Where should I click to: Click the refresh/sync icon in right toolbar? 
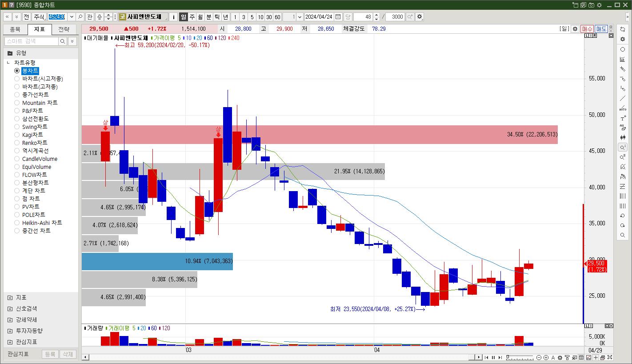coord(623,29)
